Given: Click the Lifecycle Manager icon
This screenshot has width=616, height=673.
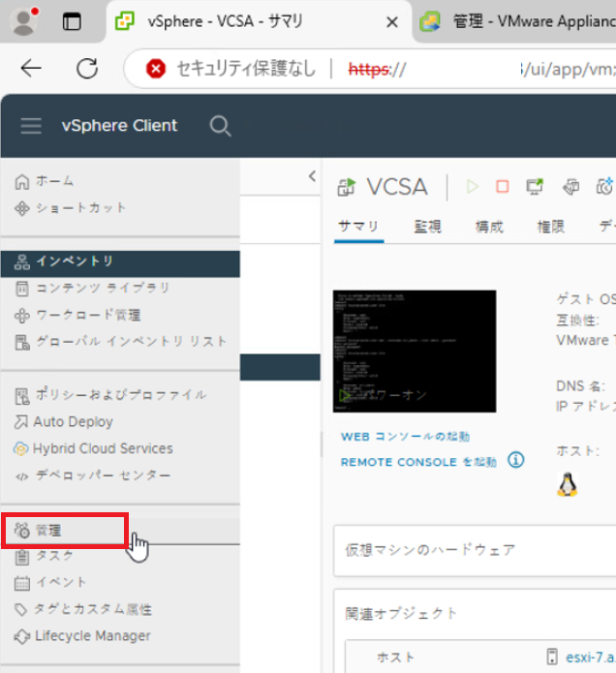Looking at the screenshot, I should tap(21, 636).
